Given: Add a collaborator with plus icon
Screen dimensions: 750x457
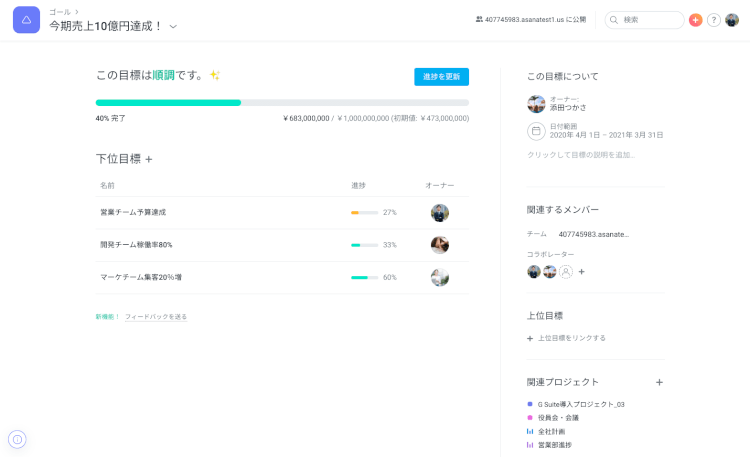Looking at the screenshot, I should [x=582, y=272].
